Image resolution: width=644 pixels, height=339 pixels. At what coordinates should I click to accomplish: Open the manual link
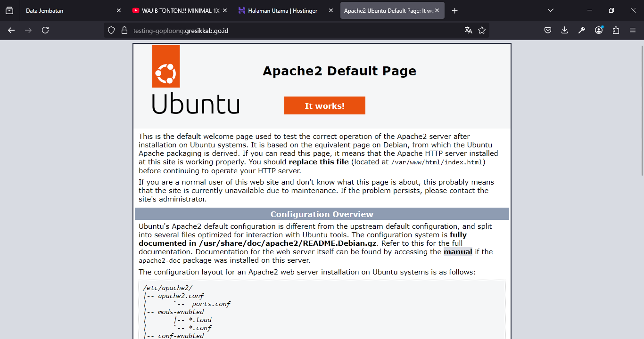pyautogui.click(x=458, y=252)
